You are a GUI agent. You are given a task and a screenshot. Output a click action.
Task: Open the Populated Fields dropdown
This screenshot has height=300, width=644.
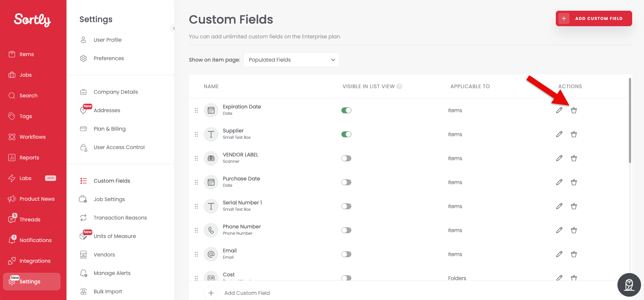click(292, 60)
